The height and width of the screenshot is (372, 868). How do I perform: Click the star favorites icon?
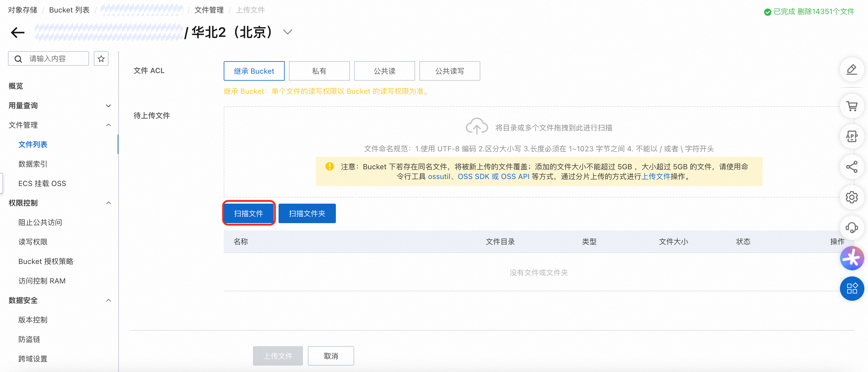(x=101, y=58)
